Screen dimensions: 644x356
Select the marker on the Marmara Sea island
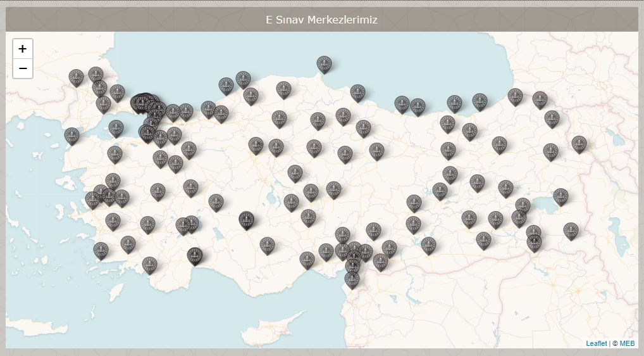click(116, 129)
